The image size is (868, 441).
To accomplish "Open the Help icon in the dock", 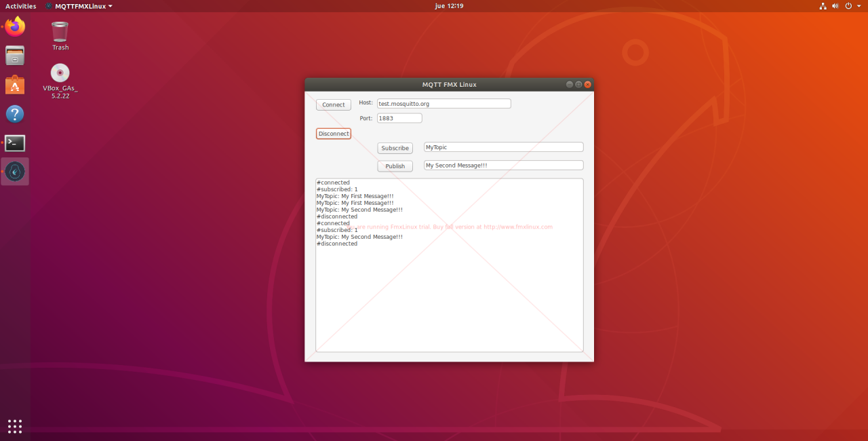I will [x=15, y=114].
